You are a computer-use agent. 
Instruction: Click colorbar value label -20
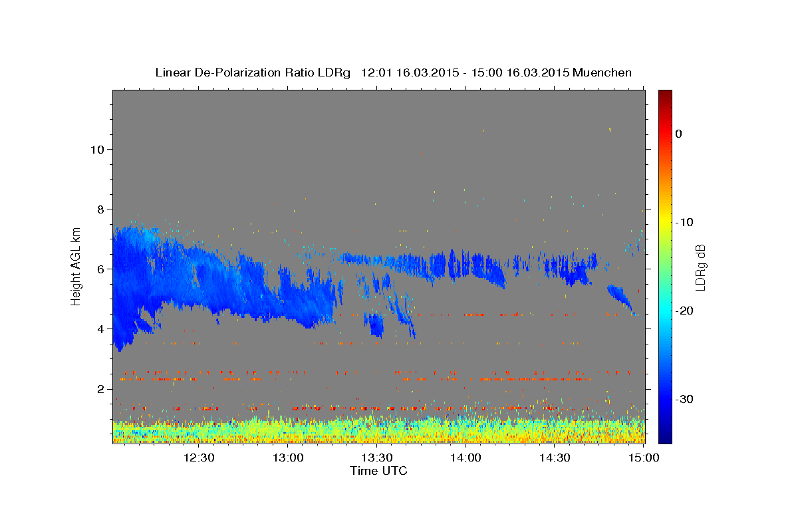pos(685,311)
